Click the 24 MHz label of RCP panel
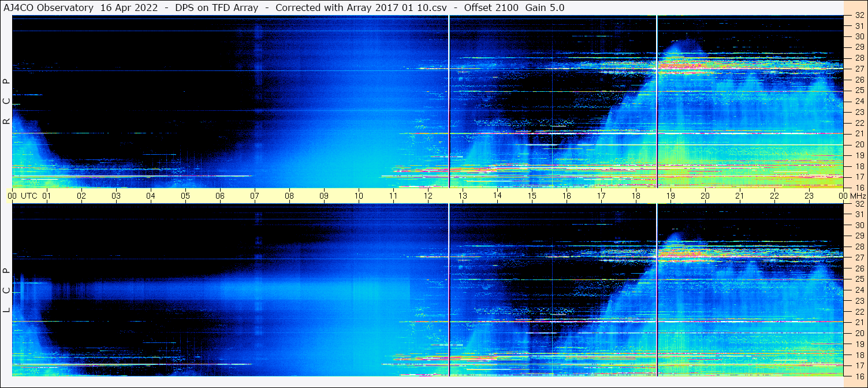868x388 pixels. coord(859,102)
